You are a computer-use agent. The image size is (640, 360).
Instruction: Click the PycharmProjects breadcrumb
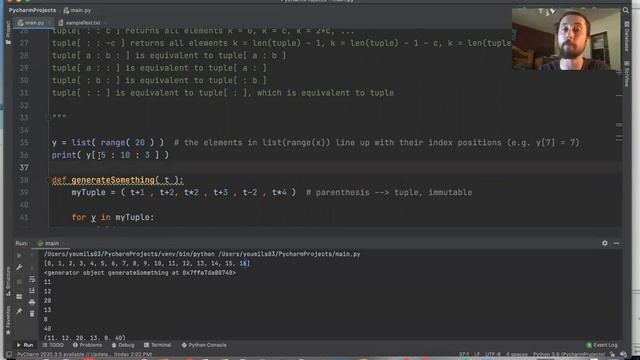32,10
